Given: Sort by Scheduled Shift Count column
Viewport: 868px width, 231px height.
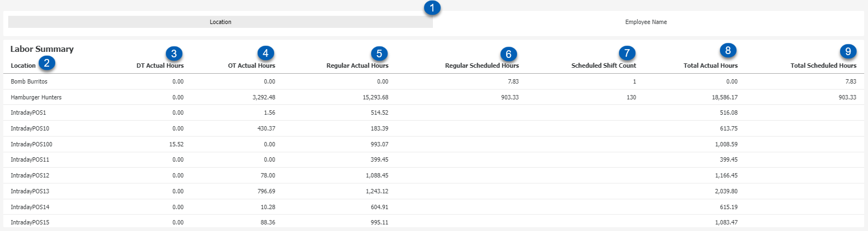Looking at the screenshot, I should pyautogui.click(x=604, y=66).
